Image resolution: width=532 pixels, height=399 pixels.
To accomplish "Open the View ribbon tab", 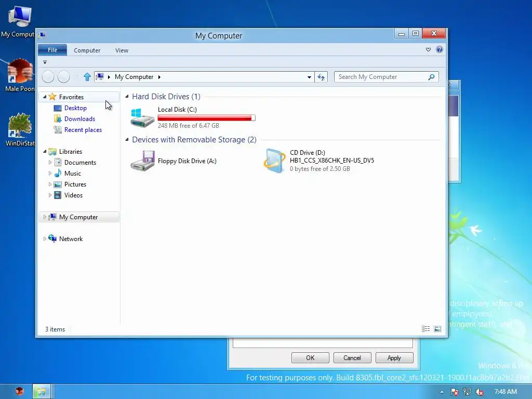I will pos(122,50).
